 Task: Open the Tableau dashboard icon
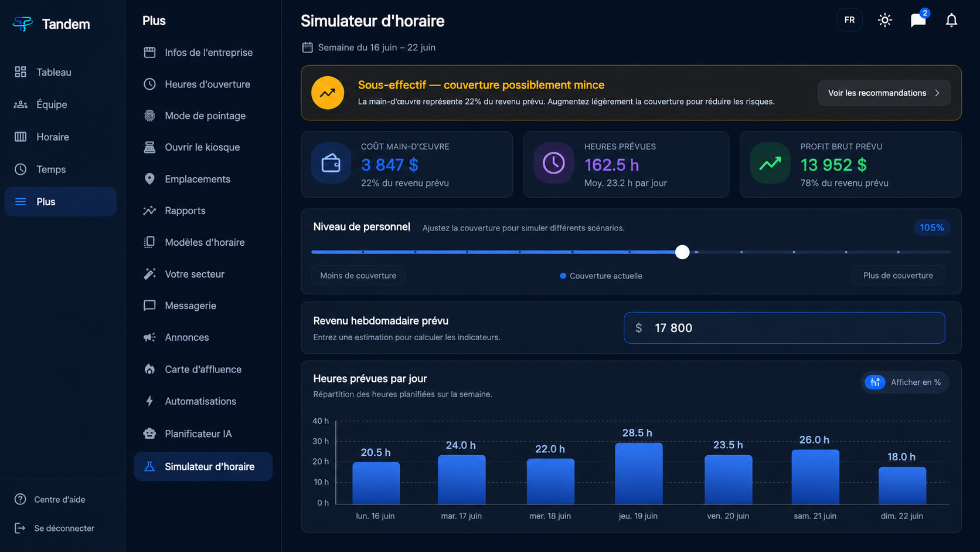(x=21, y=72)
